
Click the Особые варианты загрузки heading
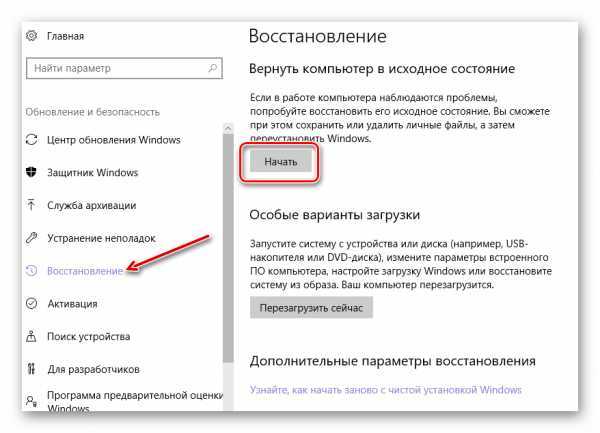334,215
